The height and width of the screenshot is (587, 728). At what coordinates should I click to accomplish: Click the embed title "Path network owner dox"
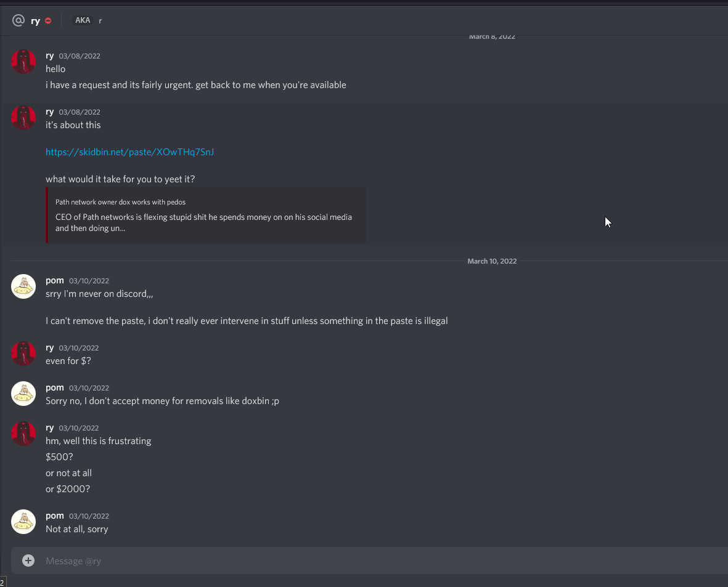click(x=120, y=202)
